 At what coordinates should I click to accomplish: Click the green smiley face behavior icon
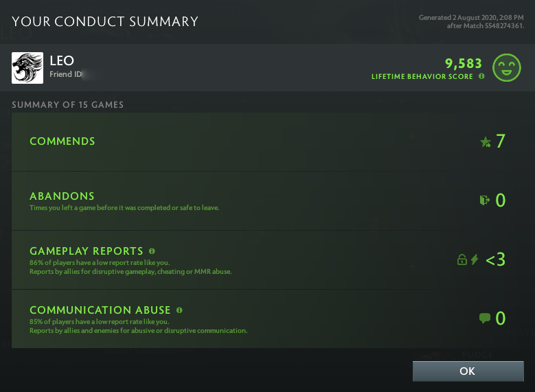tap(508, 67)
